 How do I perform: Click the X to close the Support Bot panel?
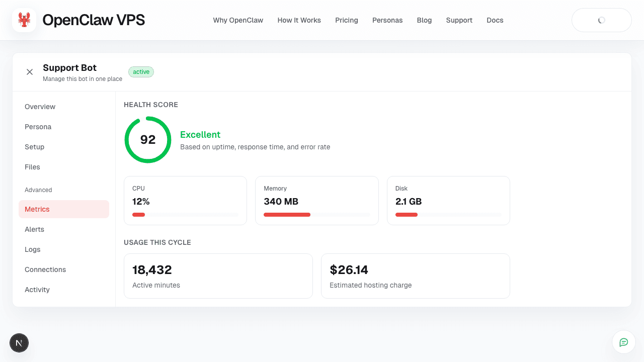point(30,72)
